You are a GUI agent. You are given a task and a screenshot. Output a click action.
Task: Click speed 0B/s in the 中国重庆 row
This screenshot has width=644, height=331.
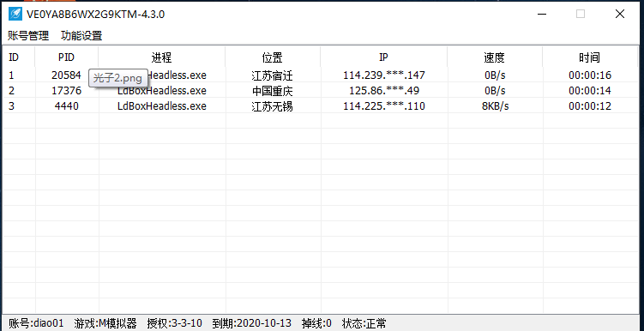pyautogui.click(x=496, y=90)
